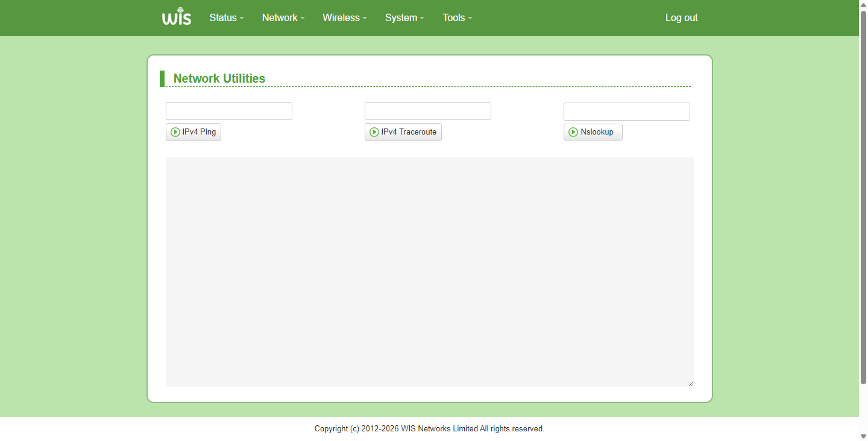868x441 pixels.
Task: Open the Wireless menu
Action: point(345,18)
